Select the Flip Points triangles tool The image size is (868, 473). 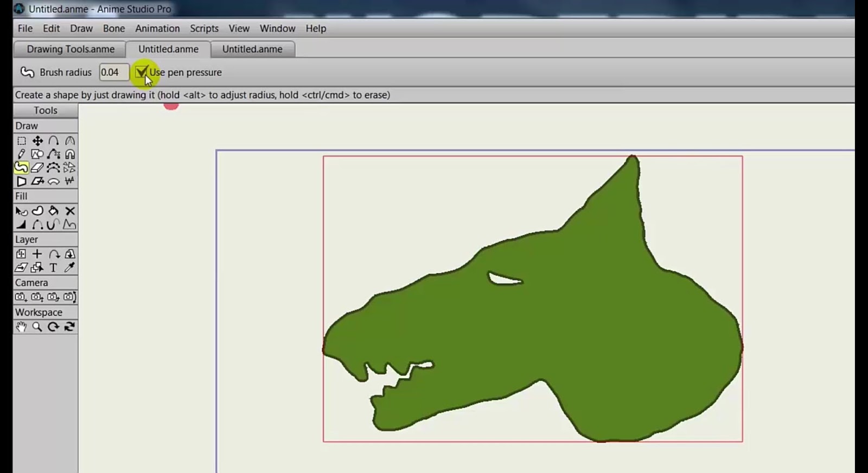pos(70,168)
